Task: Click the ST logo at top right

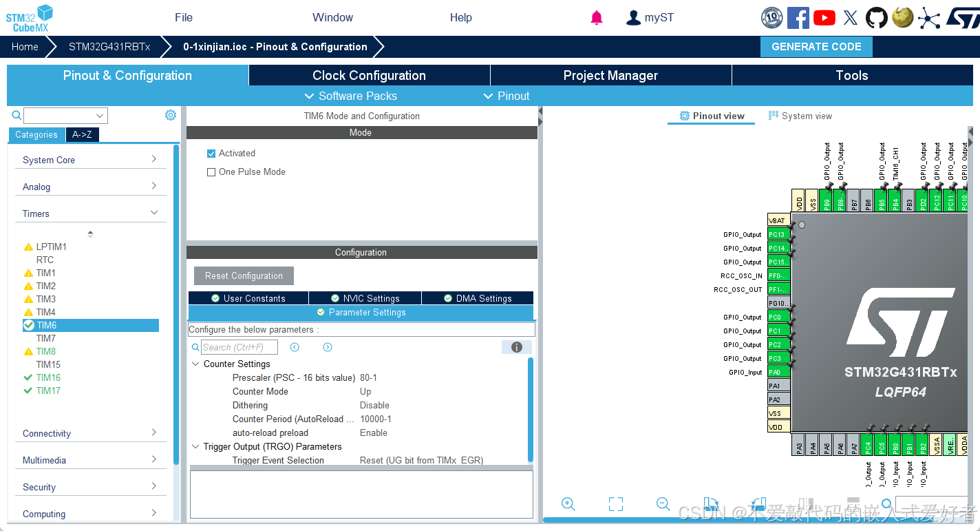Action: 962,18
